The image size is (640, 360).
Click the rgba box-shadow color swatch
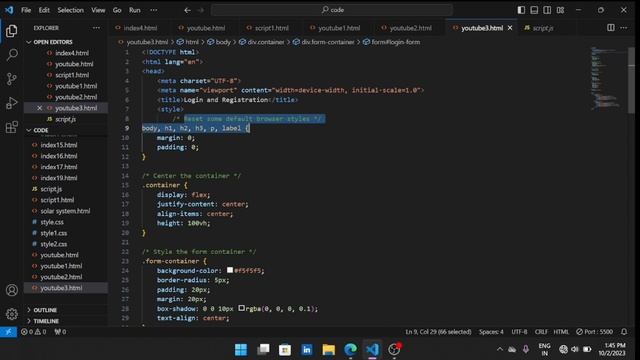[242, 308]
